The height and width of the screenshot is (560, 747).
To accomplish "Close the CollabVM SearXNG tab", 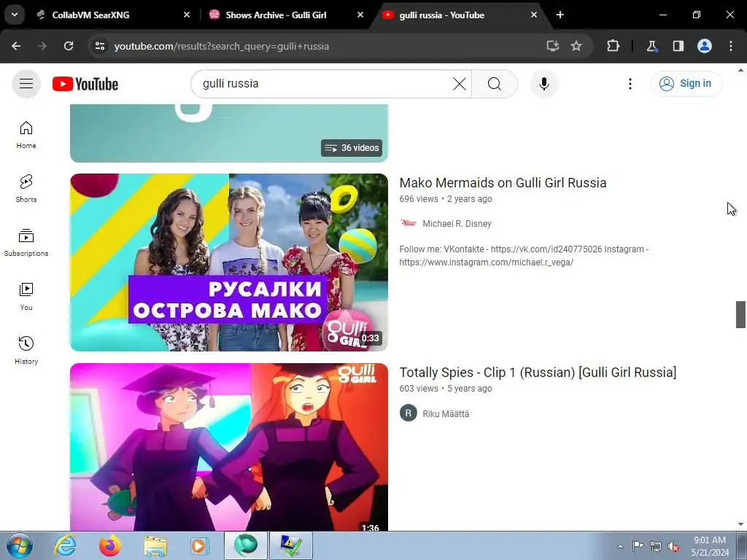I will tap(187, 15).
